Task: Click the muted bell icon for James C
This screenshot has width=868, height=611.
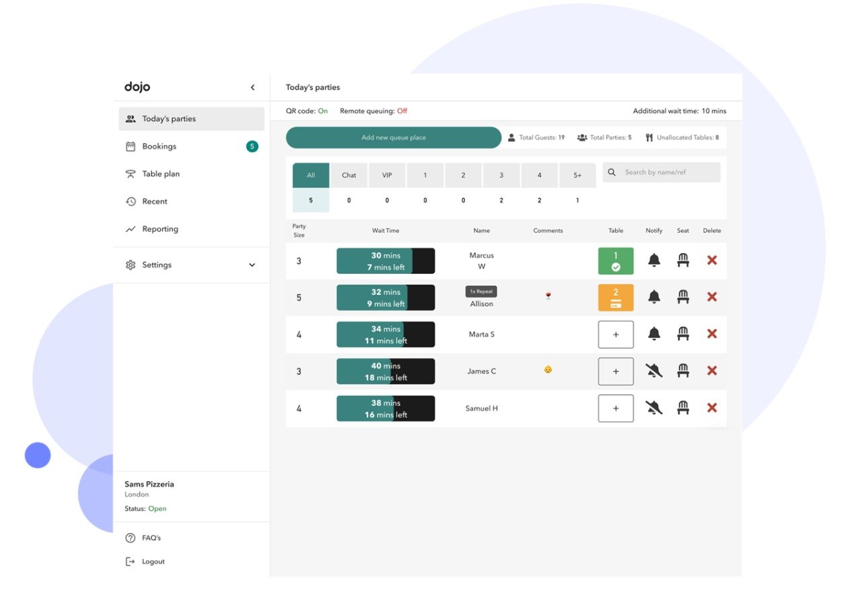Action: (x=653, y=371)
